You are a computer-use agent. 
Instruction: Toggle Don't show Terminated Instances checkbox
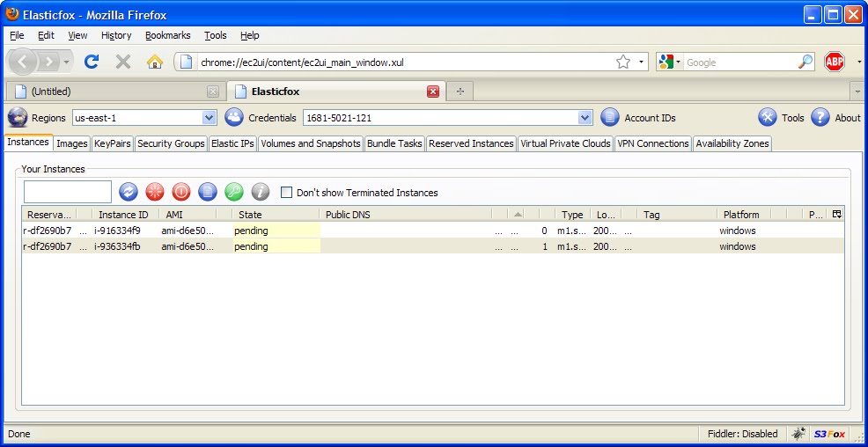286,193
